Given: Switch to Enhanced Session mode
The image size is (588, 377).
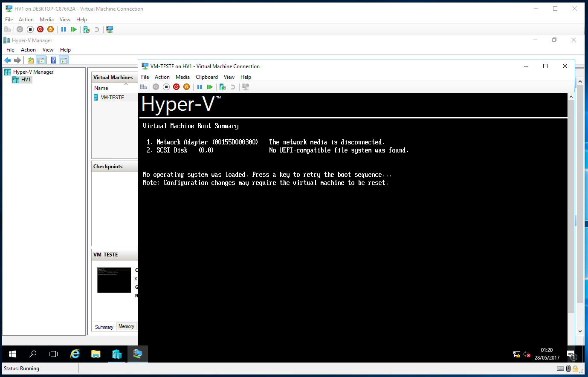Looking at the screenshot, I should 245,86.
